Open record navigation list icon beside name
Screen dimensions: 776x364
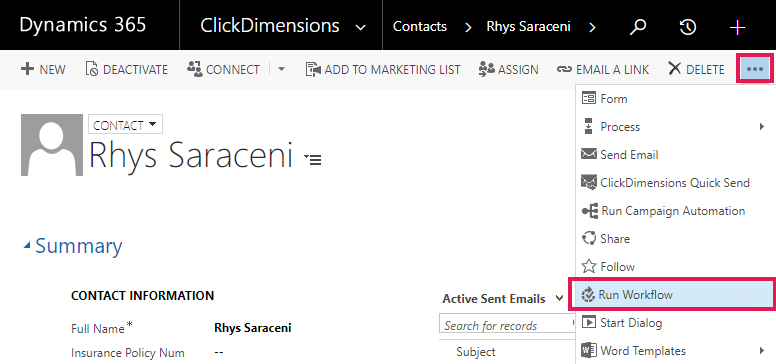click(x=313, y=159)
